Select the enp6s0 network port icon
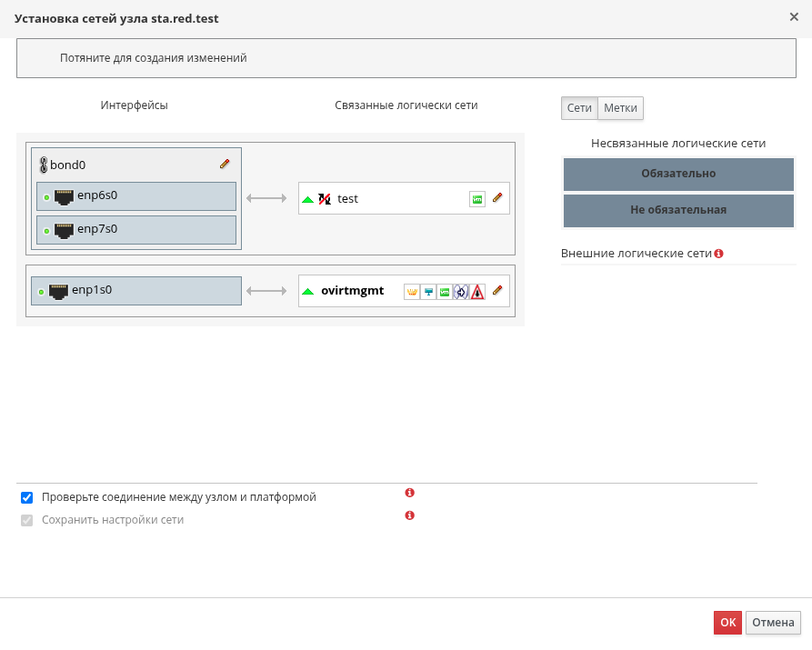This screenshot has height=650, width=812. click(x=65, y=196)
